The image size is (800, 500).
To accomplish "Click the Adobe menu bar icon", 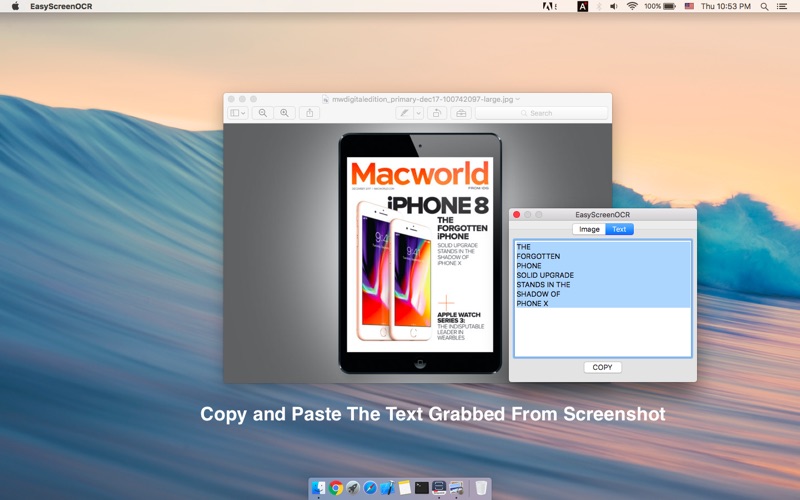I will pos(549,6).
